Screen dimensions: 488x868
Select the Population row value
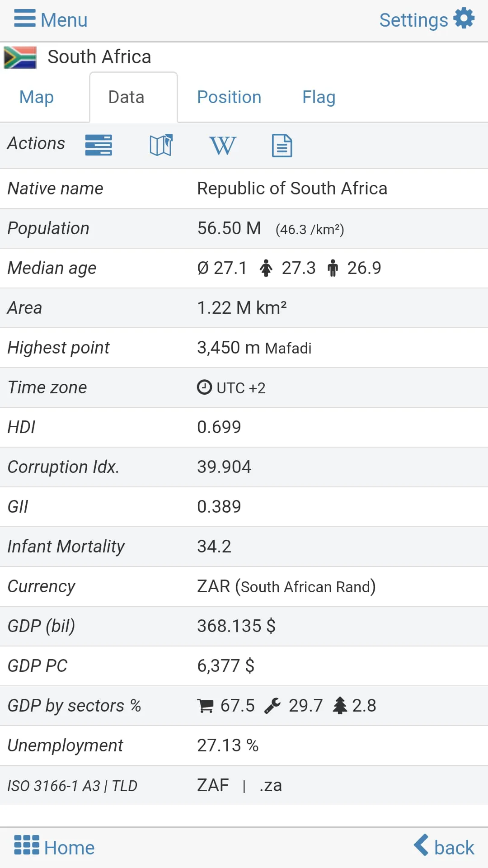coord(229,228)
